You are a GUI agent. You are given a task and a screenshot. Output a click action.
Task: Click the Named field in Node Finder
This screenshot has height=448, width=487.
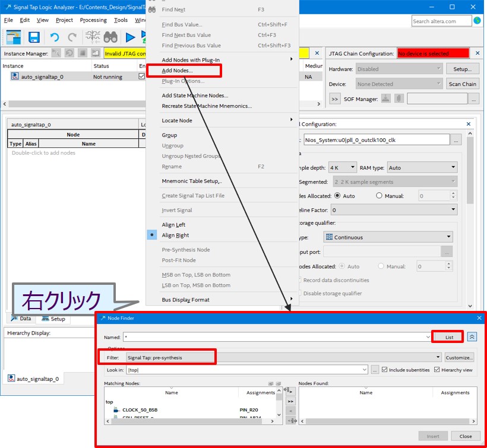coord(277,337)
